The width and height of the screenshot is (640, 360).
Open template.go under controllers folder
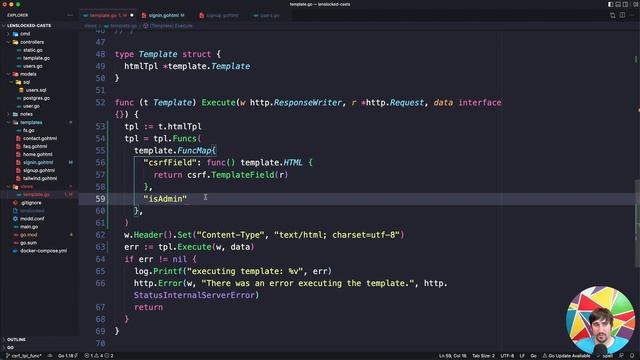click(x=36, y=58)
